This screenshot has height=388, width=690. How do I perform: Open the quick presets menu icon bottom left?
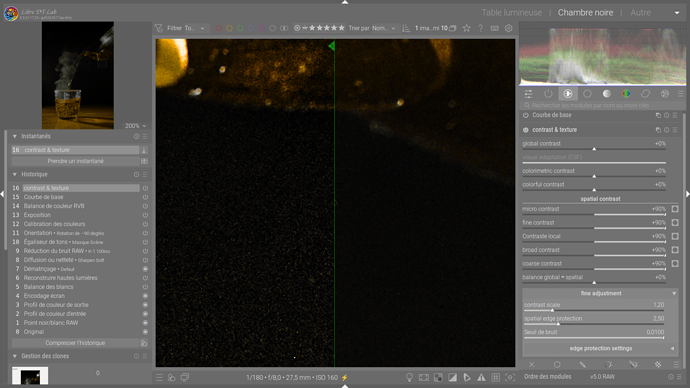[159, 377]
